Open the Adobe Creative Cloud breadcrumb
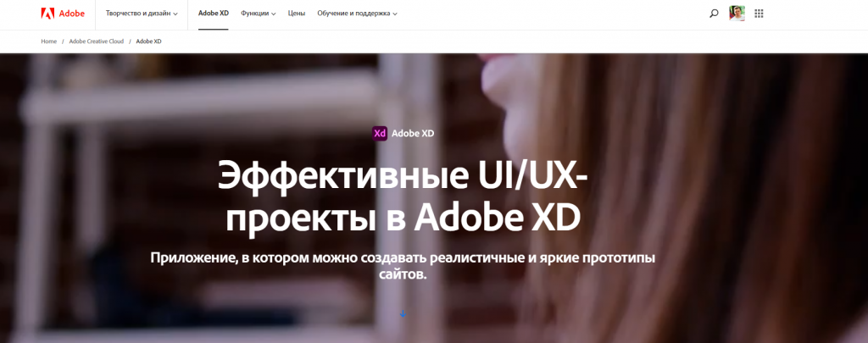The image size is (868, 343). tap(97, 41)
